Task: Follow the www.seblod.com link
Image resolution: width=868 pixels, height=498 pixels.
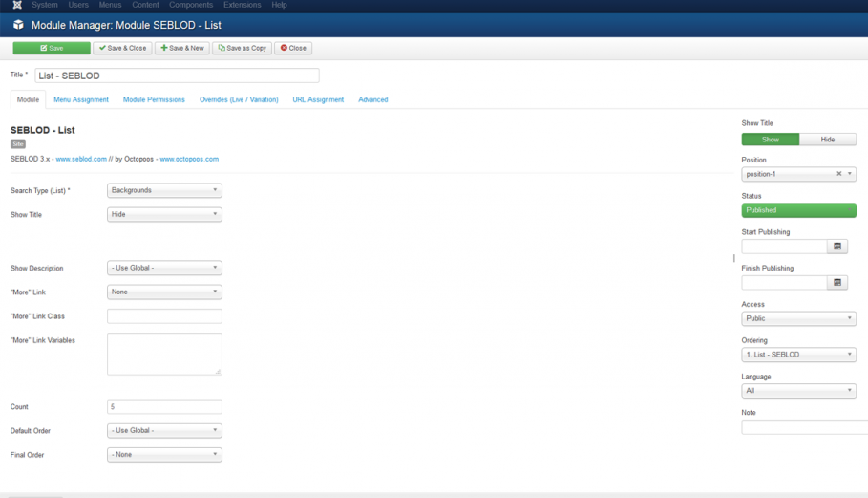Action: pos(81,159)
